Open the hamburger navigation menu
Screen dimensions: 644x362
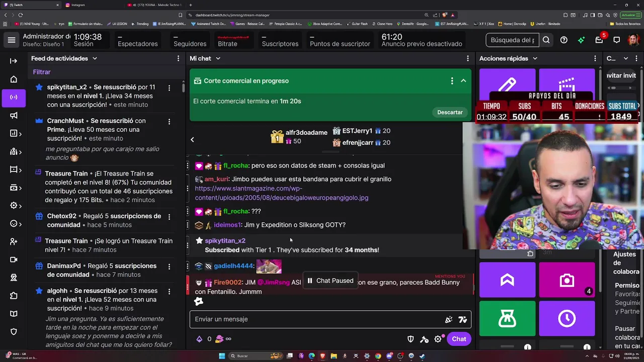pos(12,40)
